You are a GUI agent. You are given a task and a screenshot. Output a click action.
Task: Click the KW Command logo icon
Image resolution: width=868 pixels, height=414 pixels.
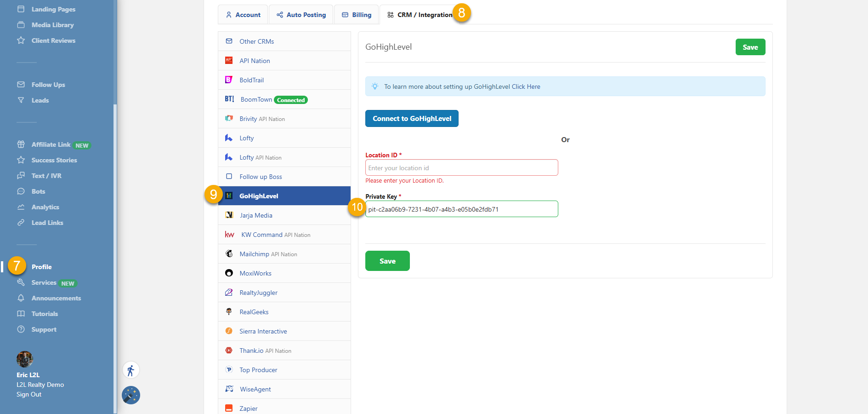coord(230,235)
